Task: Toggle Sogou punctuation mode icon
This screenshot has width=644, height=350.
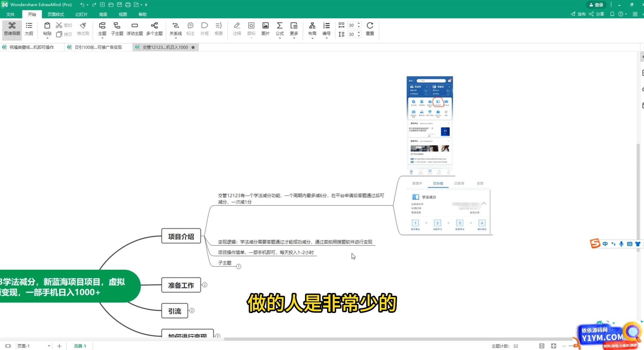Action: tap(613, 244)
